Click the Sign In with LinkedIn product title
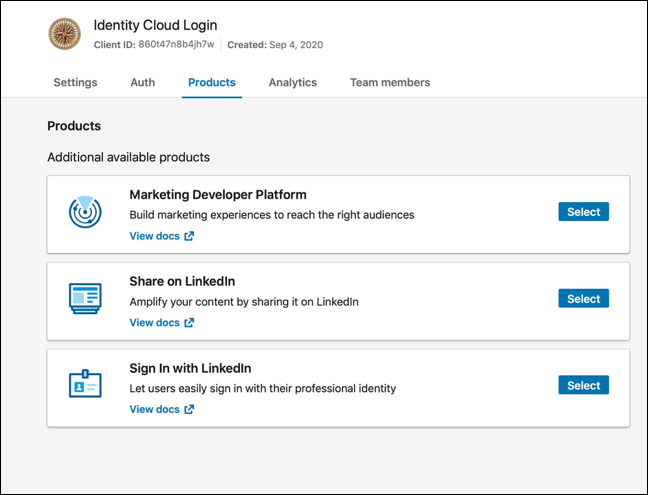The height and width of the screenshot is (495, 648). pyautogui.click(x=190, y=368)
